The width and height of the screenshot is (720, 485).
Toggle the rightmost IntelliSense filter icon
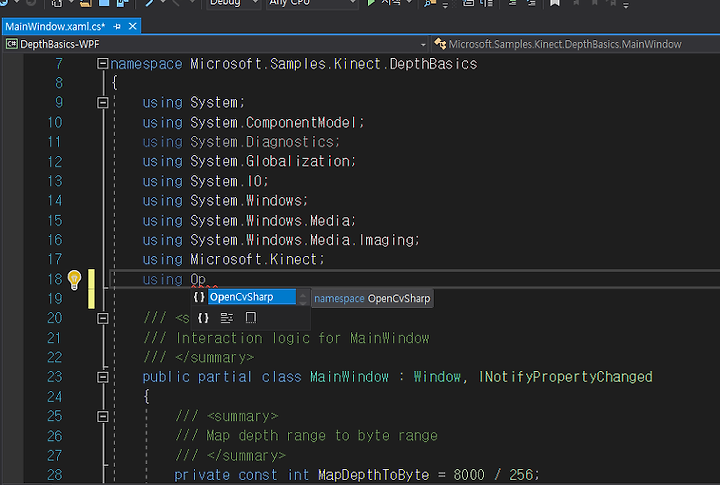251,318
